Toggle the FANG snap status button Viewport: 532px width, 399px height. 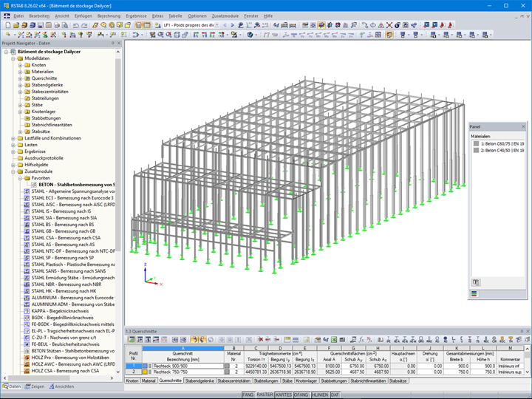pos(249,395)
